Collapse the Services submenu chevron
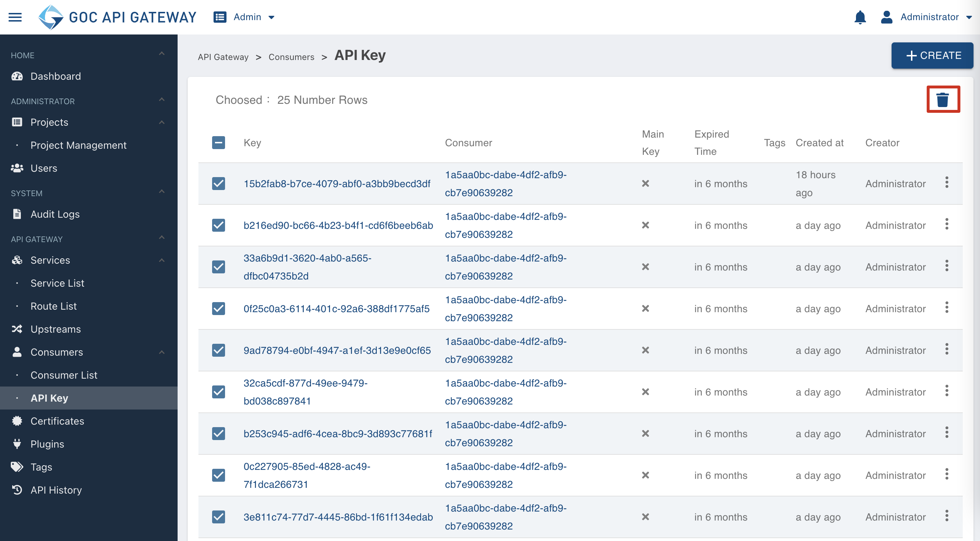Viewport: 980px width, 541px height. tap(162, 260)
